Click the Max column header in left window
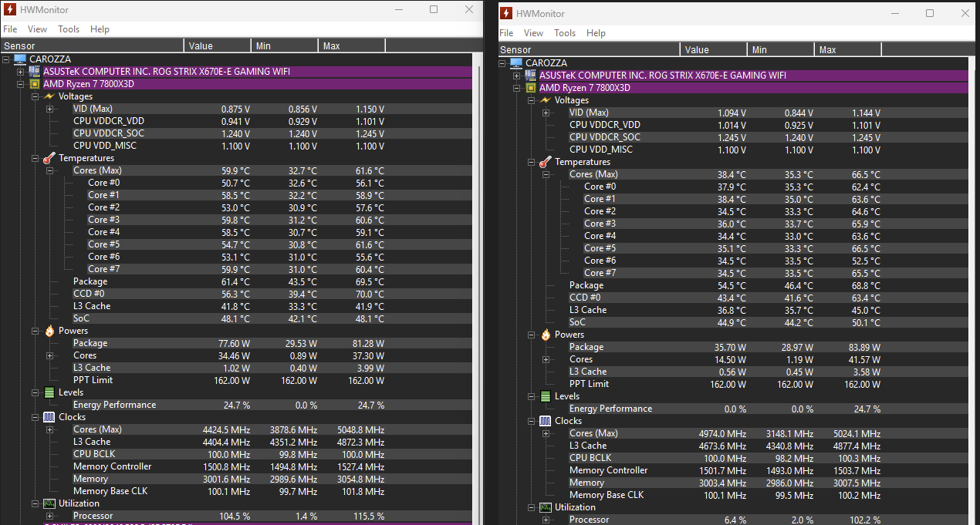This screenshot has height=525, width=980. (352, 46)
